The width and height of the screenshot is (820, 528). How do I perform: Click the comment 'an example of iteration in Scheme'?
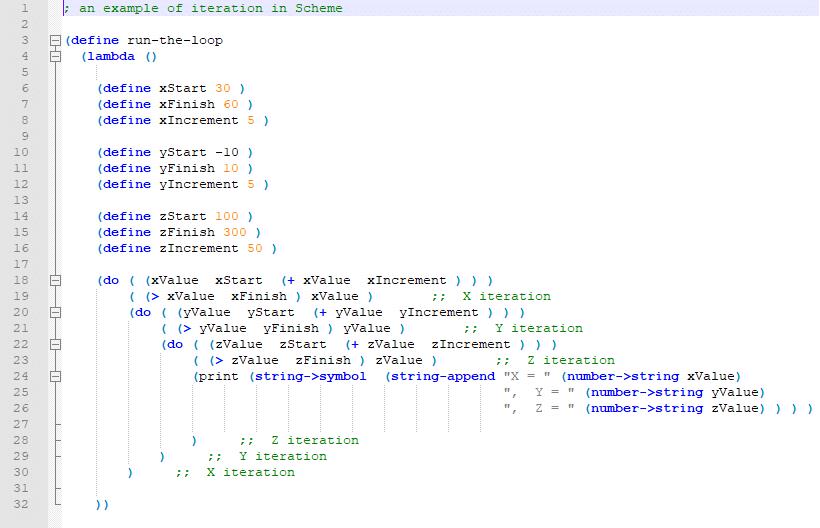tap(211, 8)
